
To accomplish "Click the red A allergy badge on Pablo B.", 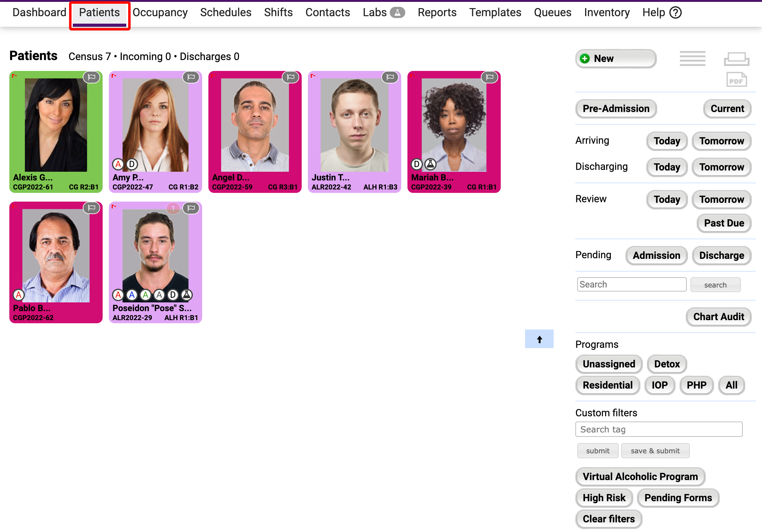I will click(x=19, y=295).
